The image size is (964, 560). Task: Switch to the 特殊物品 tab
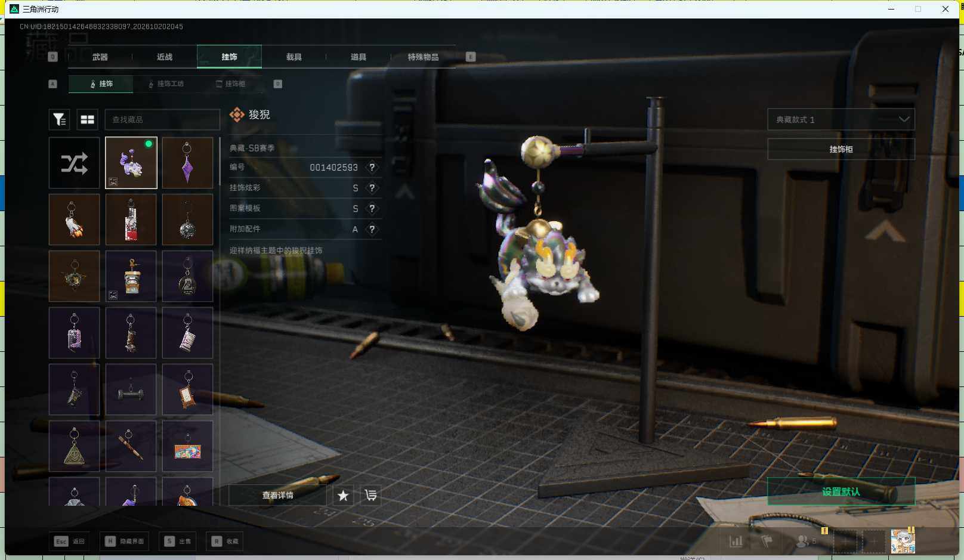(x=423, y=57)
